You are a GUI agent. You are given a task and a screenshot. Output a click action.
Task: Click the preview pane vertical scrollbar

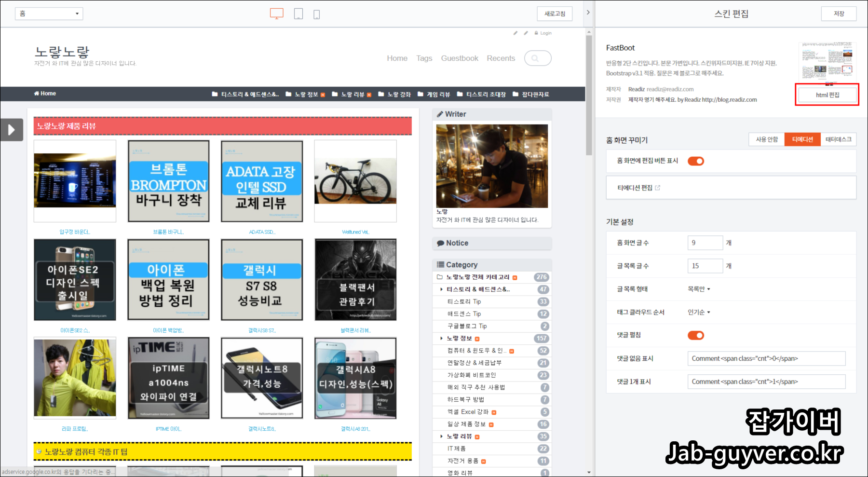[589, 95]
